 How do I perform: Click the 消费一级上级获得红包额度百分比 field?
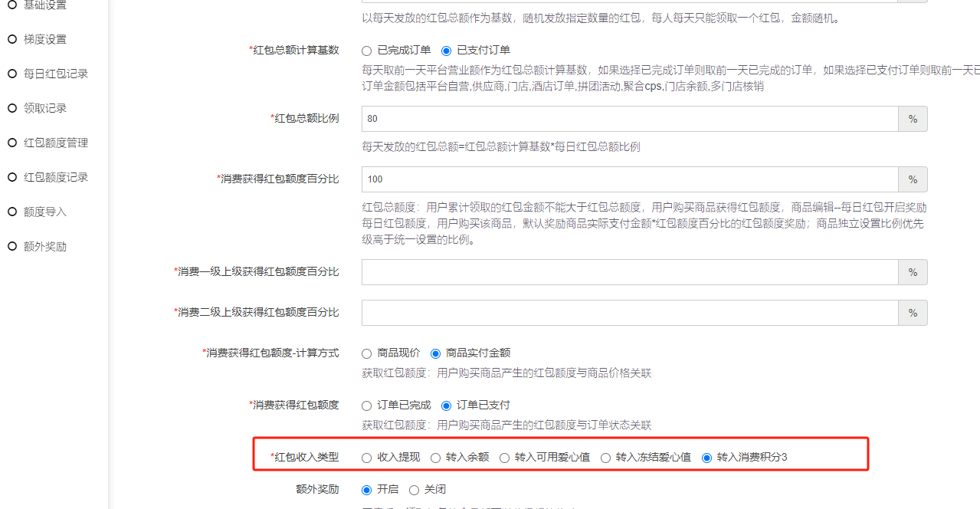click(x=629, y=272)
